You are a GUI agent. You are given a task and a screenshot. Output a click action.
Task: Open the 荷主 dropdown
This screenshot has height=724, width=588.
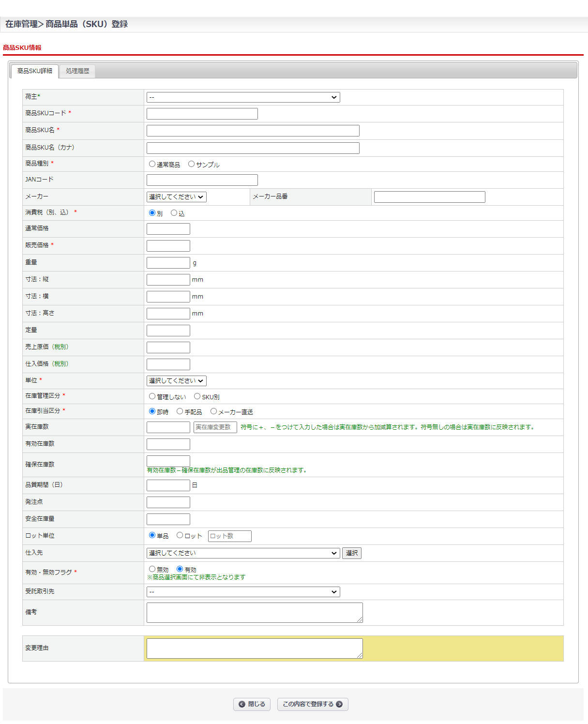pyautogui.click(x=243, y=97)
